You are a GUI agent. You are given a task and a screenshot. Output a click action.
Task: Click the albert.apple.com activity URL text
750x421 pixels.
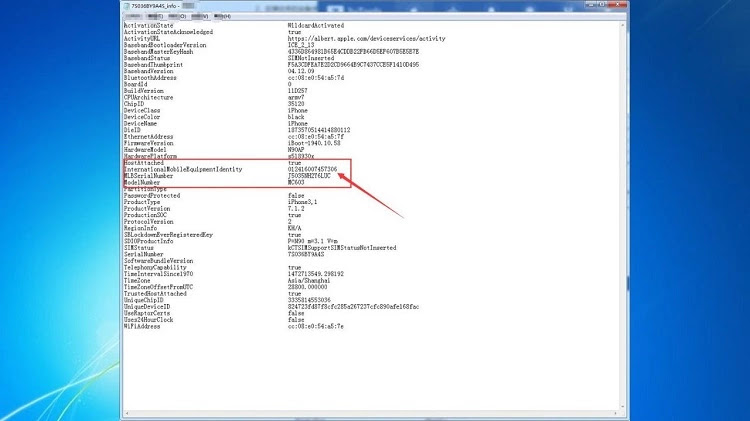coord(366,38)
